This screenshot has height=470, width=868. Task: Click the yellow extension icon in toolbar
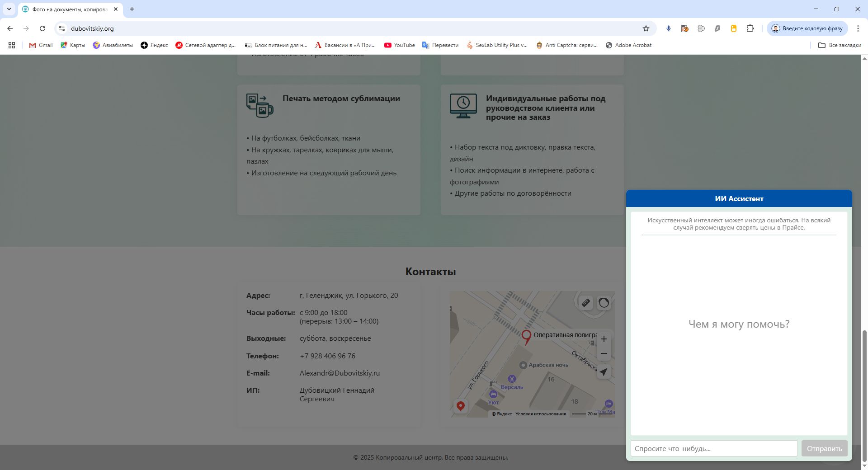pyautogui.click(x=734, y=28)
